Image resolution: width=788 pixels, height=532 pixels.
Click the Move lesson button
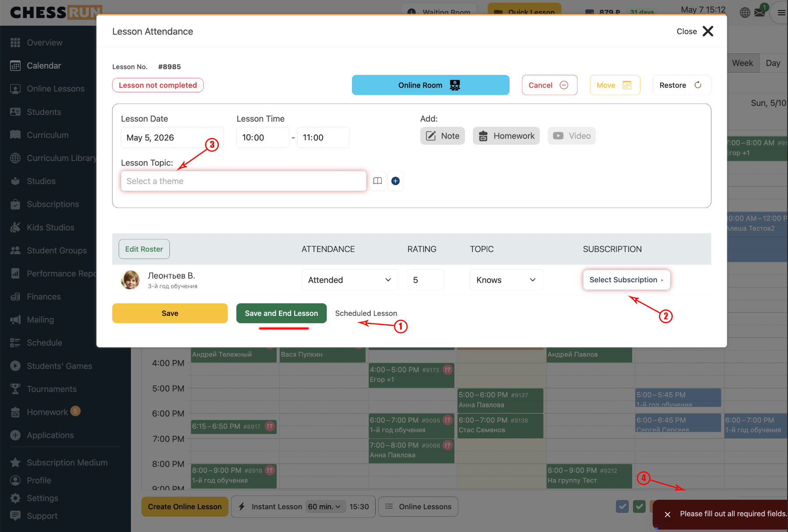615,85
